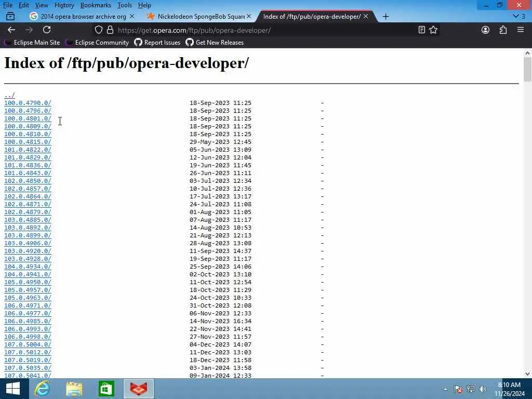
Task: Open the Windows Store taskbar icon
Action: (x=106, y=389)
